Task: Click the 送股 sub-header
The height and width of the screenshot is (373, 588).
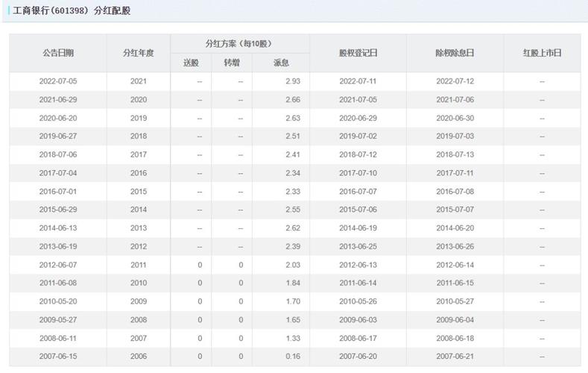Action: [x=191, y=63]
